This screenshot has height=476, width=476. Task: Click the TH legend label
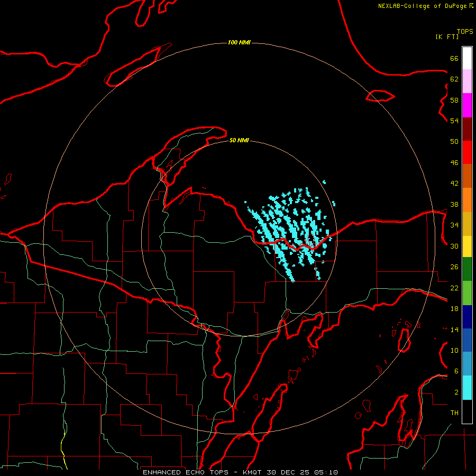click(x=454, y=413)
